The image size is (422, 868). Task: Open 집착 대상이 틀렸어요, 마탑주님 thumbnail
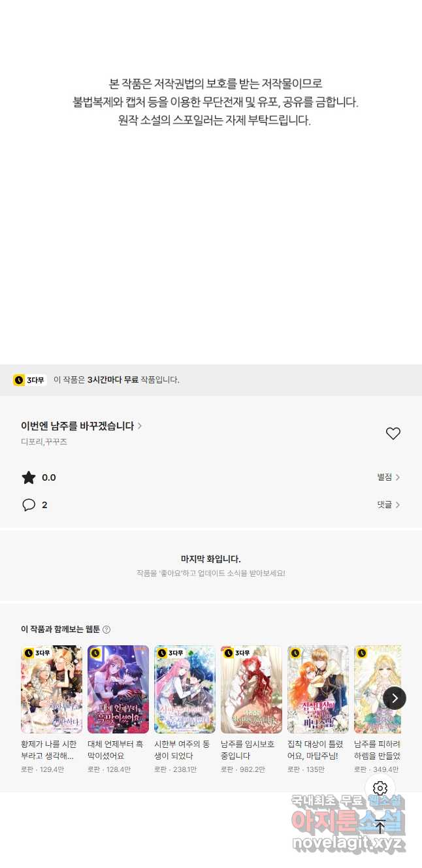[x=318, y=690]
